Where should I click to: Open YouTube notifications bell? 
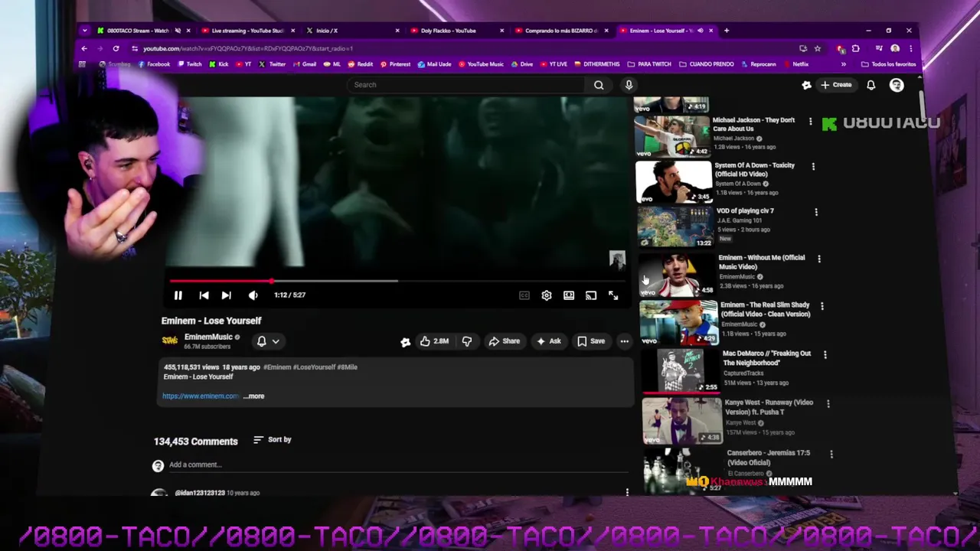tap(871, 85)
